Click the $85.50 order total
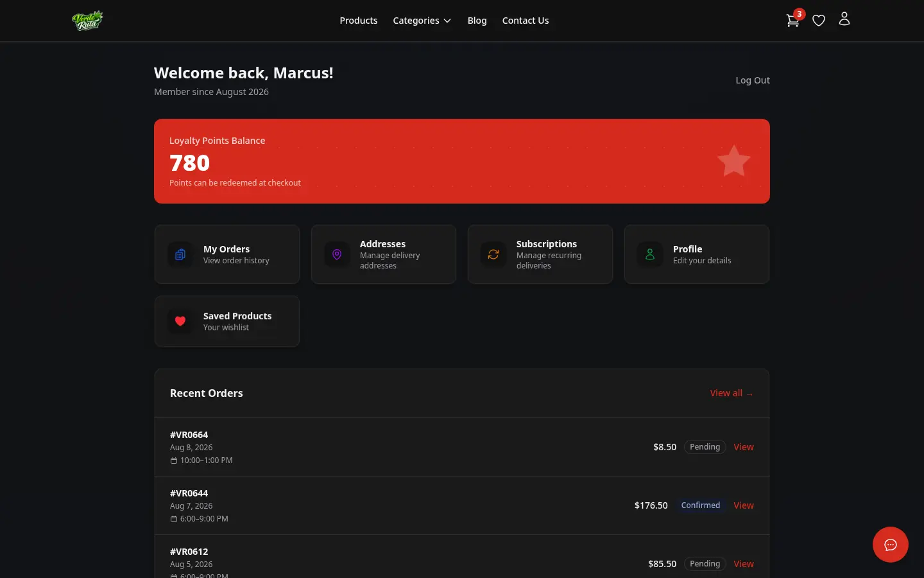Viewport: 924px width, 578px height. coord(662,564)
